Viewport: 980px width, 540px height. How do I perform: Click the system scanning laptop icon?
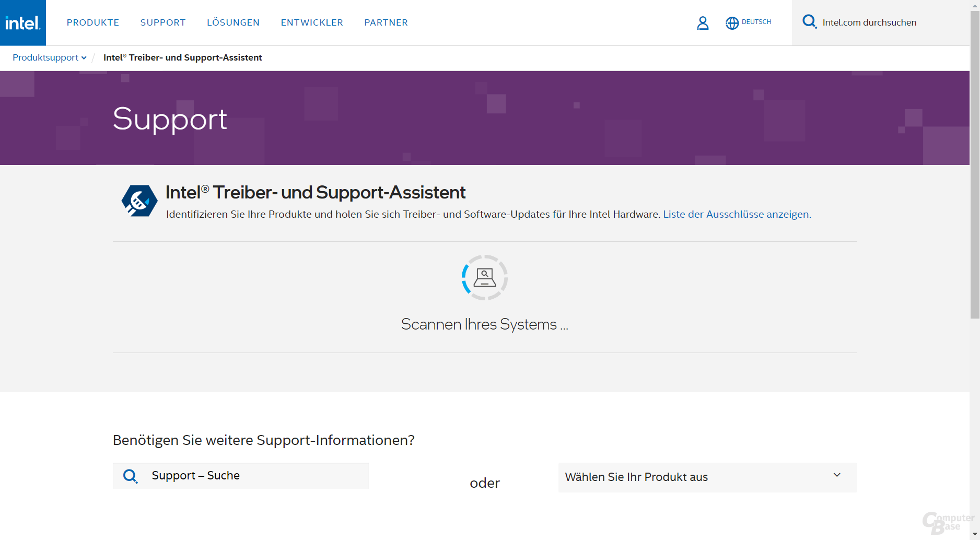tap(485, 278)
